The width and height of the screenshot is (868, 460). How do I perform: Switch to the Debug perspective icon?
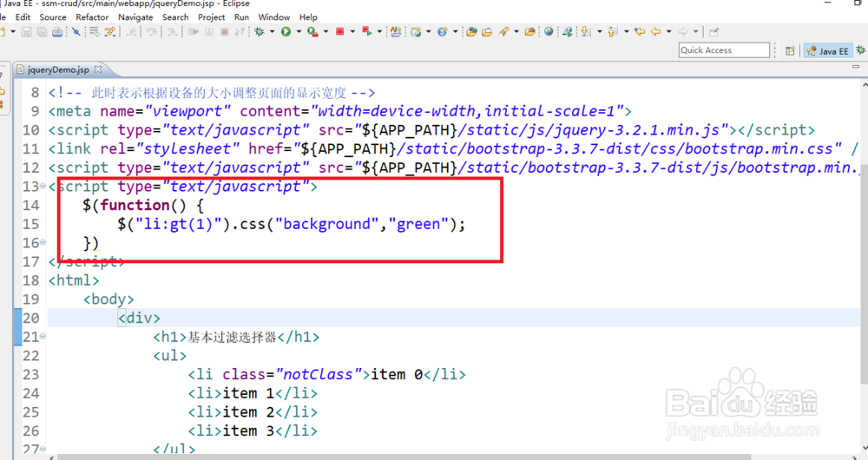pos(861,49)
